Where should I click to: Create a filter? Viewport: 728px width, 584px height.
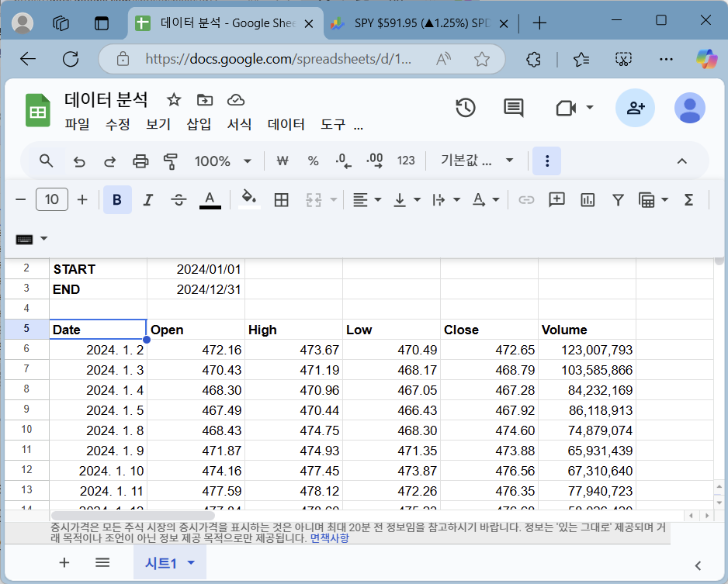618,199
